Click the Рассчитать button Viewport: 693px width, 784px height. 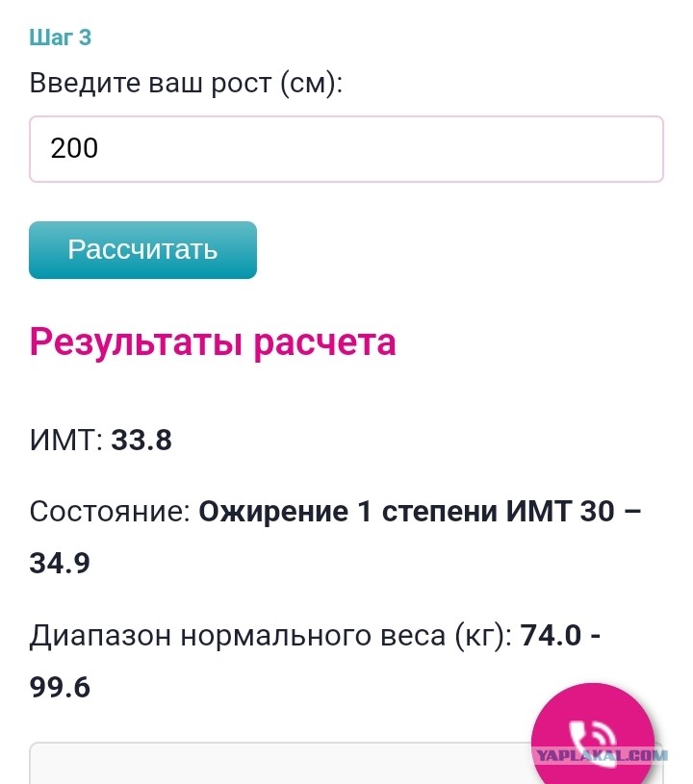142,250
